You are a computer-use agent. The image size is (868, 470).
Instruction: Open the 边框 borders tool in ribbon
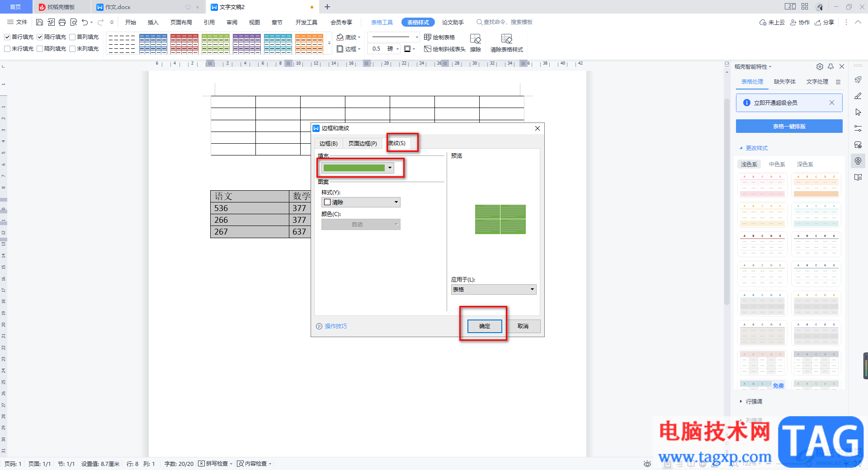tap(349, 49)
